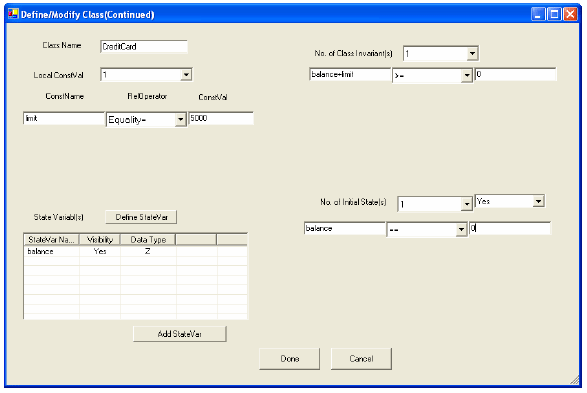This screenshot has height=393, width=587.
Task: Maximize the Define/Modify Class window
Action: coord(554,14)
